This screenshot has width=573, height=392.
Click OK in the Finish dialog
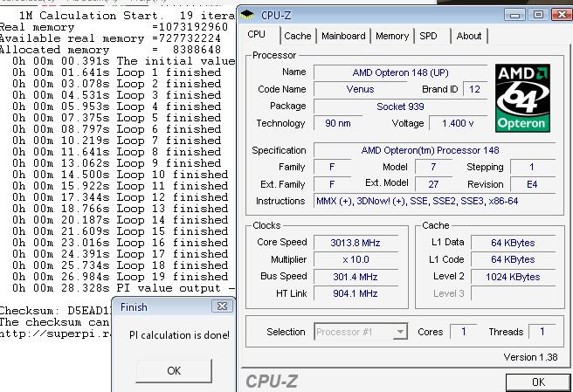174,371
